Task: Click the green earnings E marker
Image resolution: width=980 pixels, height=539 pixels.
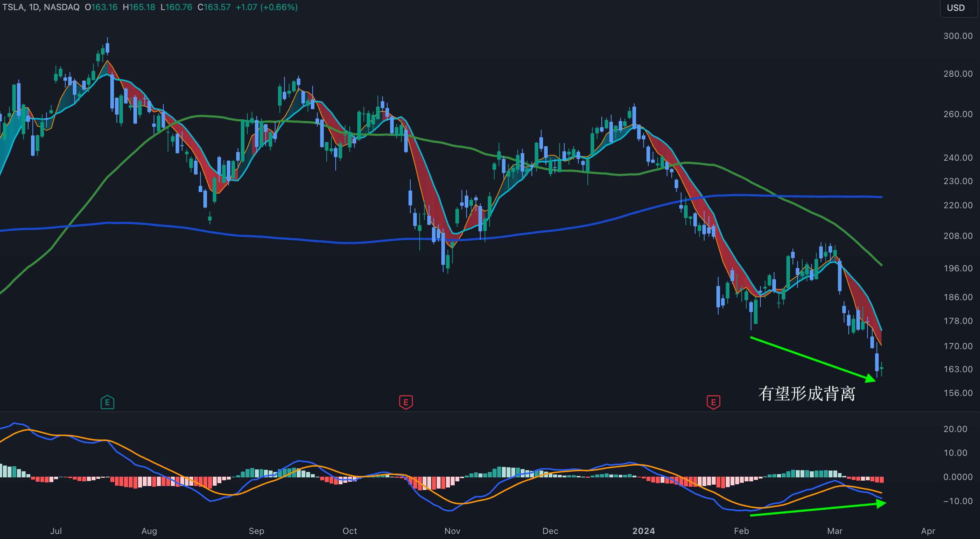Action: coord(107,402)
